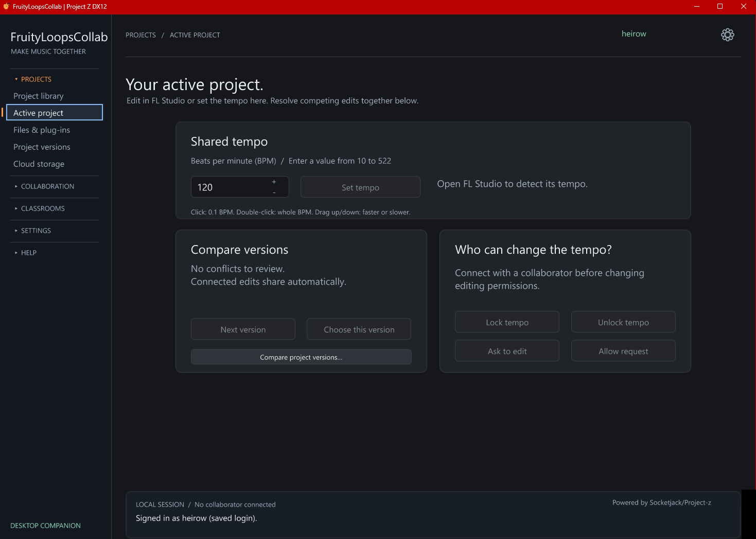Click the 'Signed in as heirow' status text
This screenshot has height=539, width=756.
(196, 518)
